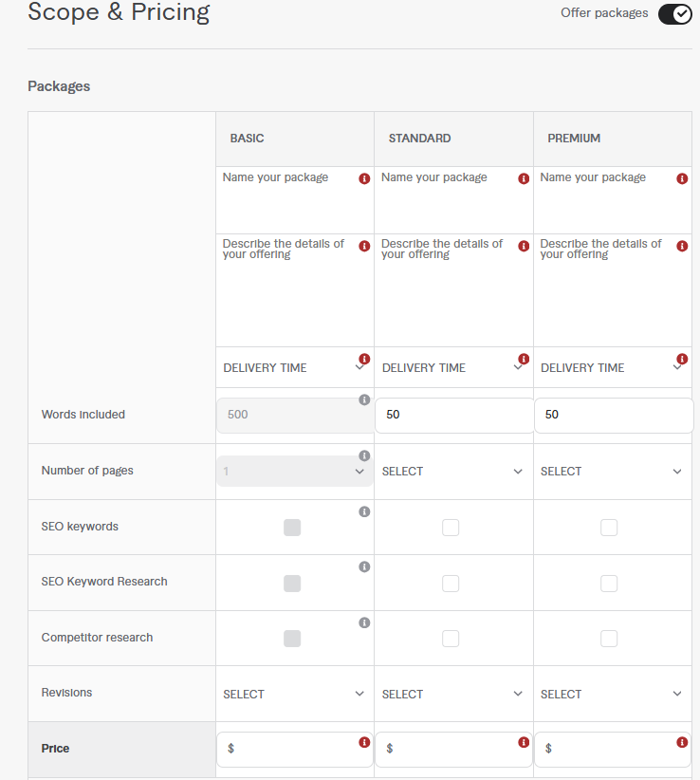Screen dimensions: 700x780
Task: Check Competitor research for Standard package
Action: [451, 639]
